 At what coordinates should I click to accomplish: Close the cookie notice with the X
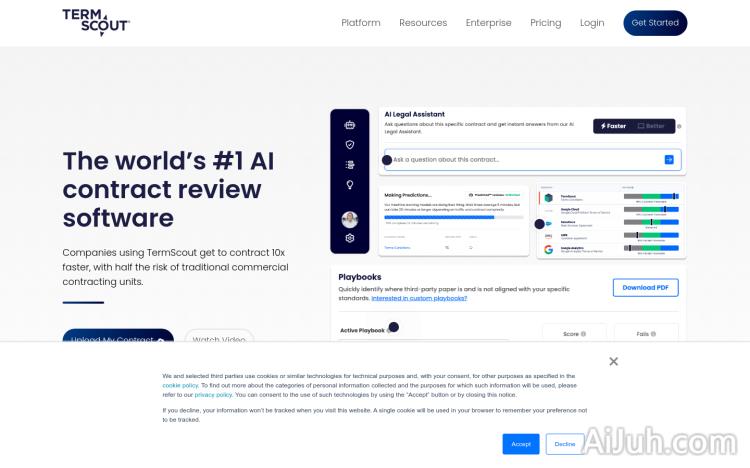click(613, 361)
